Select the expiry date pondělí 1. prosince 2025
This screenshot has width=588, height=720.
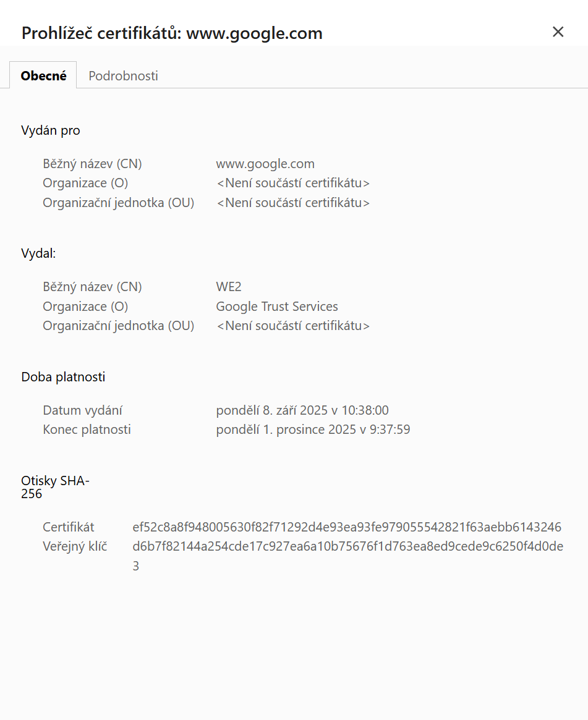click(x=313, y=429)
